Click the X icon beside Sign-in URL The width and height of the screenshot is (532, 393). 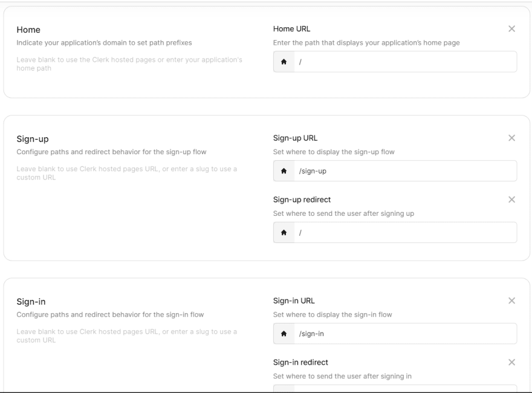511,300
